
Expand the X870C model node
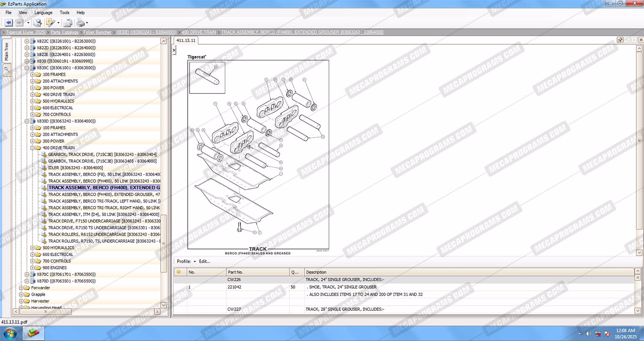[x=26, y=274]
